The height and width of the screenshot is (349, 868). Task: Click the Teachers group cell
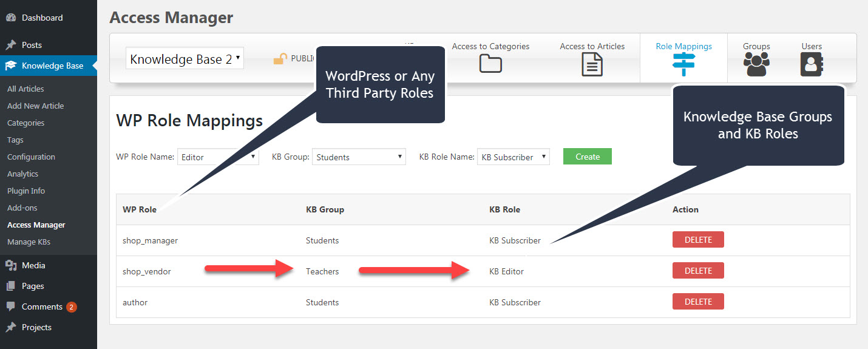322,271
